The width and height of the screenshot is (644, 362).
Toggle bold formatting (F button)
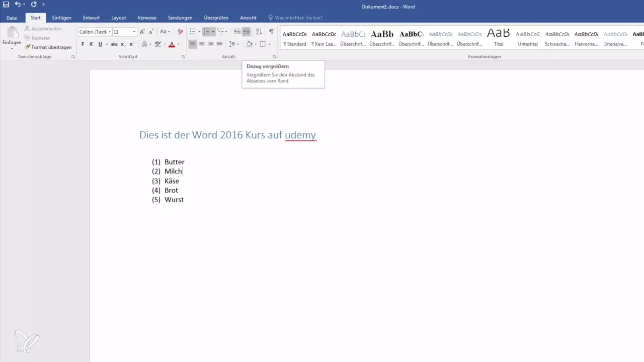(x=83, y=44)
